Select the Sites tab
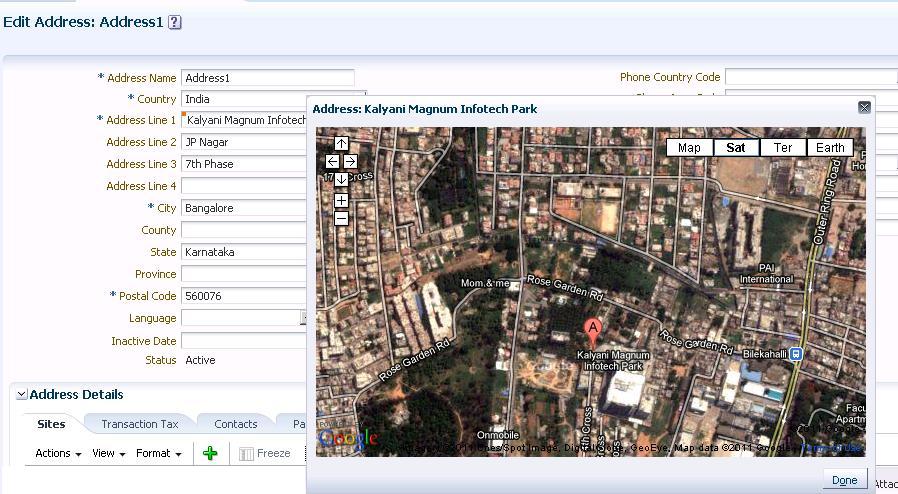Image resolution: width=898 pixels, height=494 pixels. [x=51, y=424]
